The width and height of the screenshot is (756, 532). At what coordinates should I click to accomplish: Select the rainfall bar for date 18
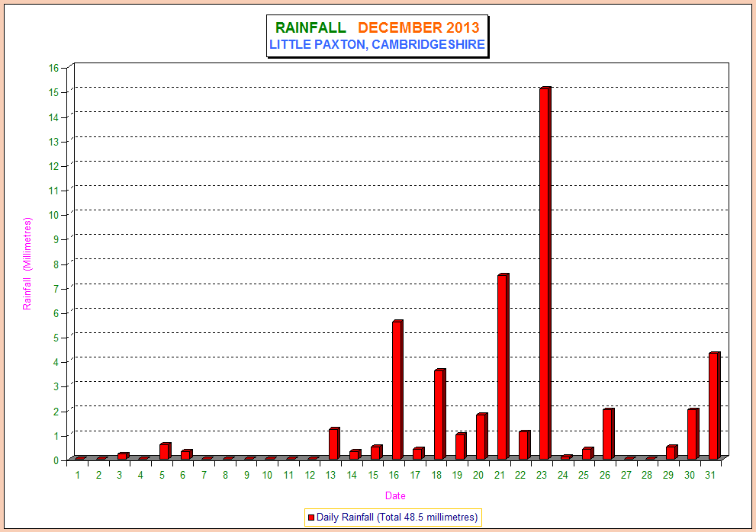point(439,414)
